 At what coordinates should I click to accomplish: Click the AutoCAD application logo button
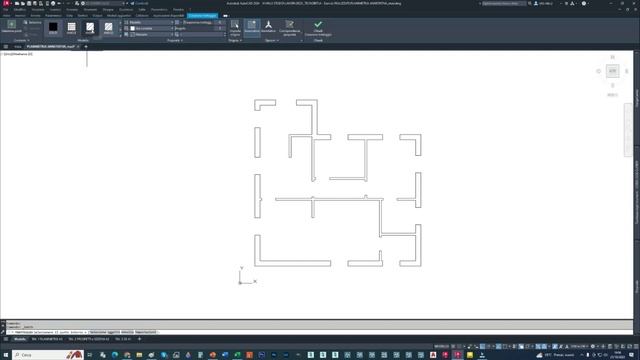[x=6, y=3]
